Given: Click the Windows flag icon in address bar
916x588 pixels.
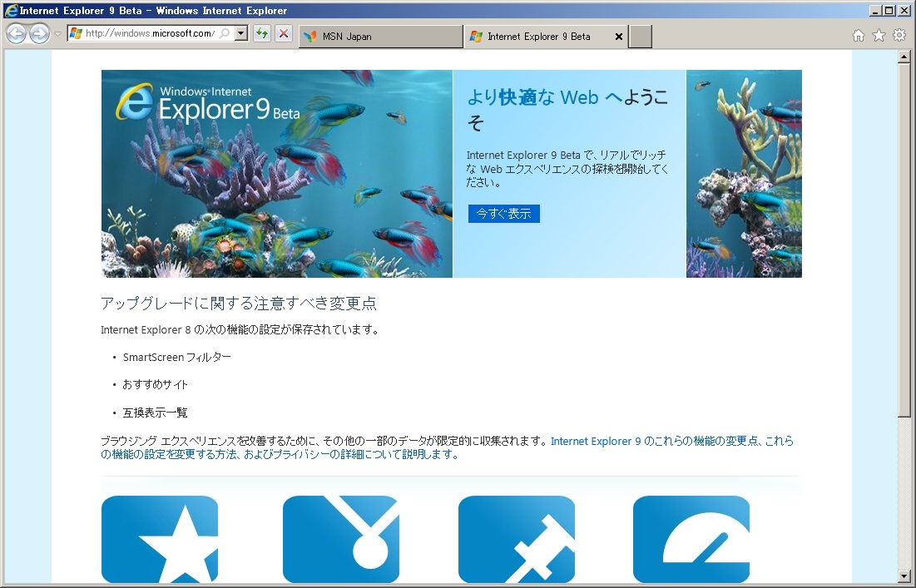Looking at the screenshot, I should (x=76, y=33).
